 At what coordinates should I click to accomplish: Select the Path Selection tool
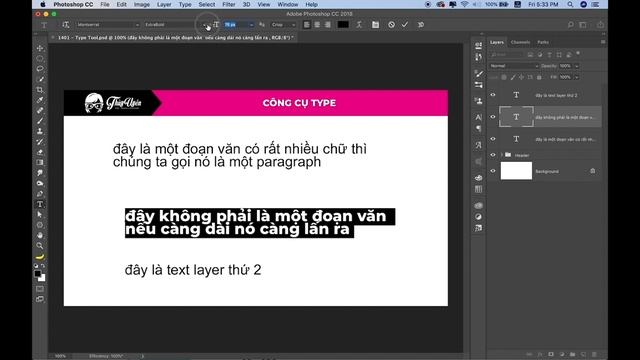(x=40, y=215)
